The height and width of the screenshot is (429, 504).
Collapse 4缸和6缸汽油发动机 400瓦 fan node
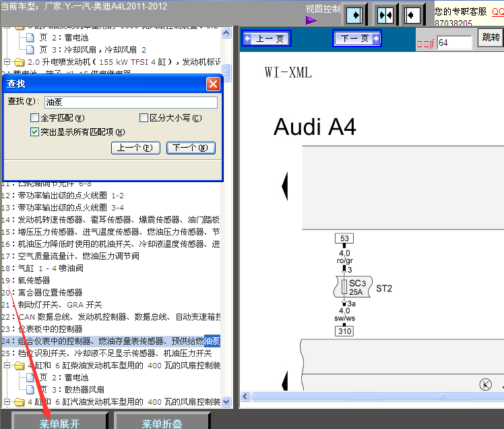[x=7, y=401]
